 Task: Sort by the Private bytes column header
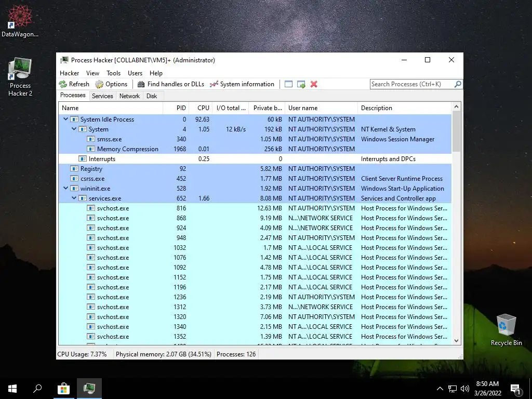click(267, 108)
